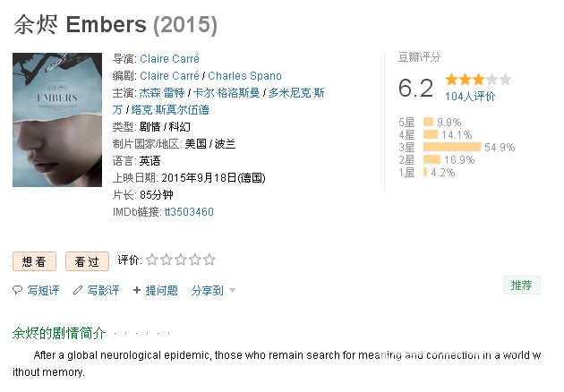
Task: Open actor 卡尔·格洛斯曼 page
Action: [x=226, y=93]
